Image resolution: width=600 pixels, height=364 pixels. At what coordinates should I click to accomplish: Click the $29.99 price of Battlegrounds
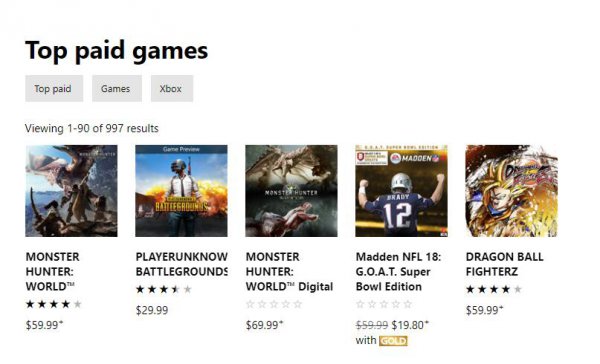coord(152,310)
